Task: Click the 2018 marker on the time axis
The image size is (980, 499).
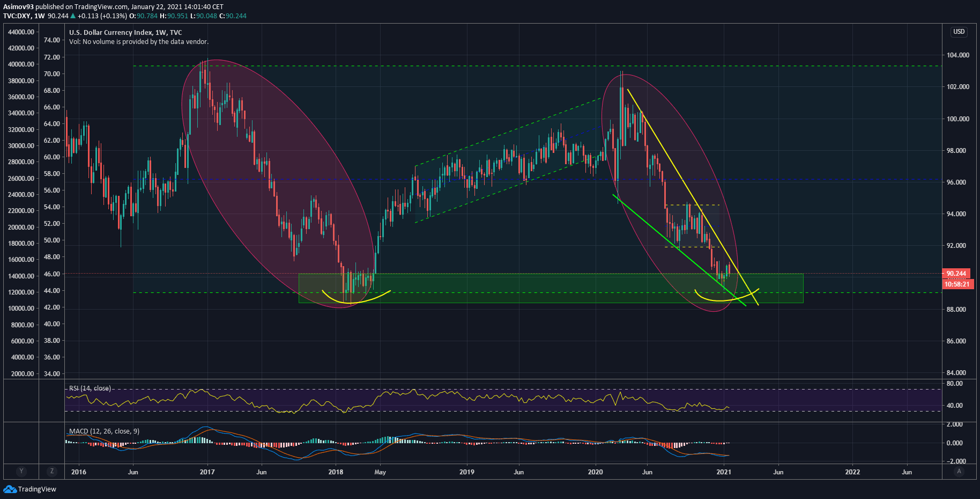Action: [x=336, y=472]
